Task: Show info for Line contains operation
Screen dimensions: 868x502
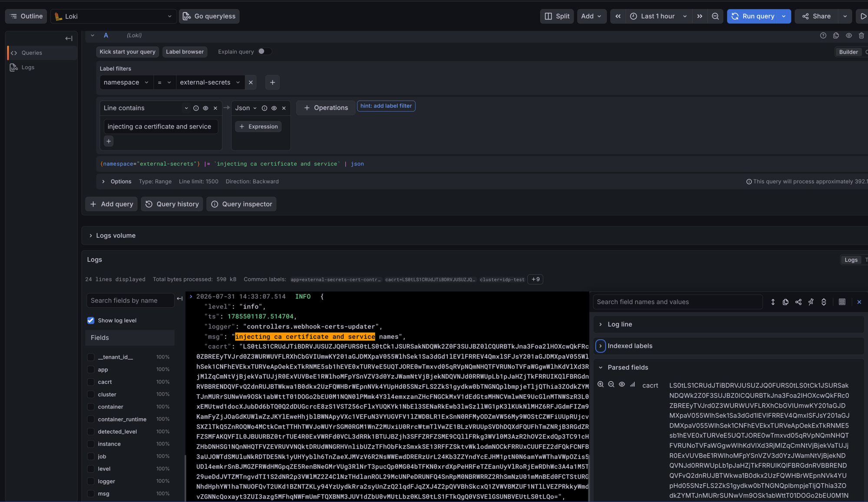Action: (196, 108)
